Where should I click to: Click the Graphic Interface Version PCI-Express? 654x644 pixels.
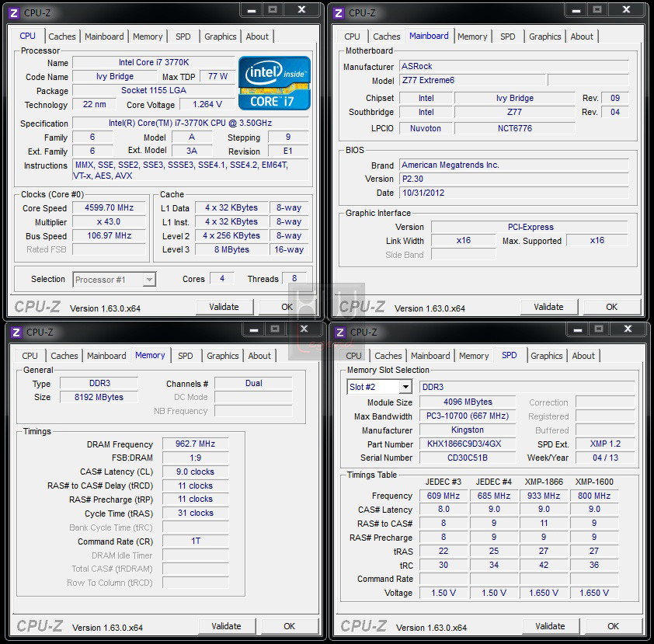[x=530, y=227]
